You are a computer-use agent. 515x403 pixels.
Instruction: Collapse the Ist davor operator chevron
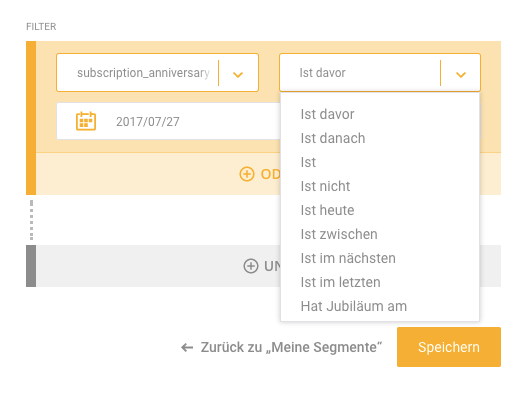(461, 74)
